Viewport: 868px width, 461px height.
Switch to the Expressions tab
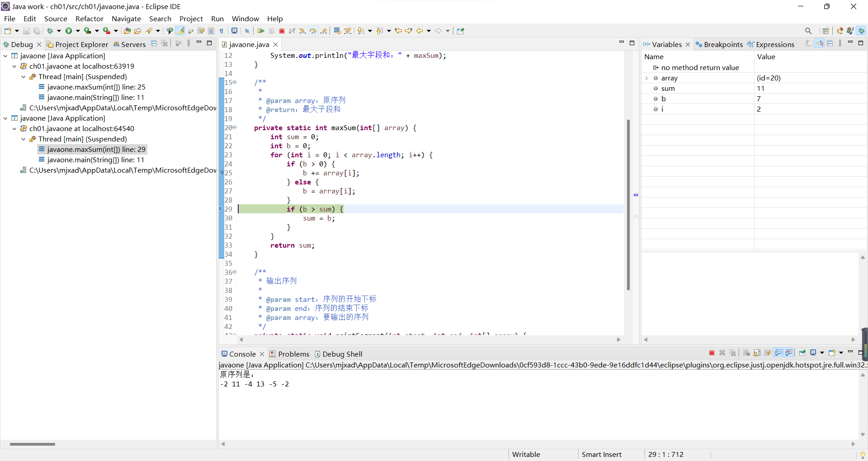(x=771, y=44)
